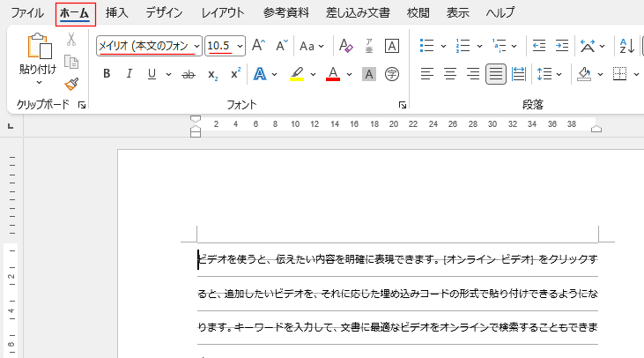
Task: Click the tab selector at ruler corner
Action: tap(11, 126)
